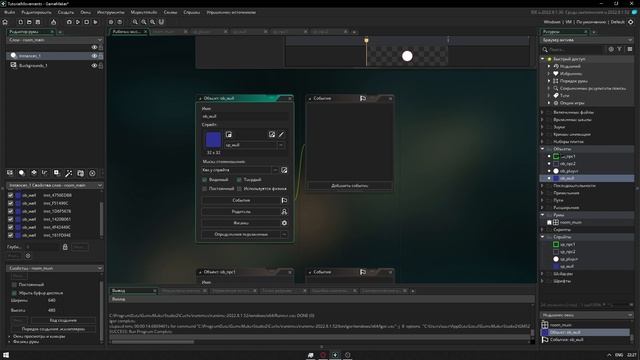Click the object name input field

tap(245, 116)
